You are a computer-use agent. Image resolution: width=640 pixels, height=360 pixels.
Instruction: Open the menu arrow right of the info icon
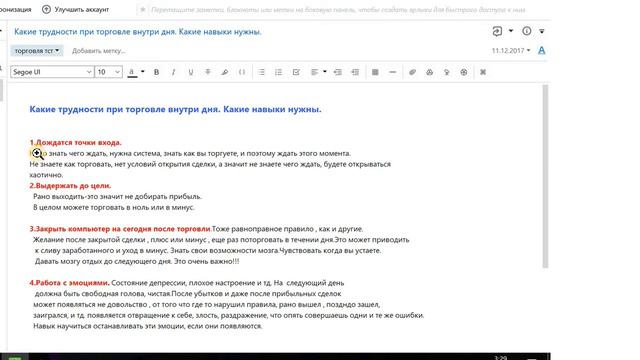[542, 31]
